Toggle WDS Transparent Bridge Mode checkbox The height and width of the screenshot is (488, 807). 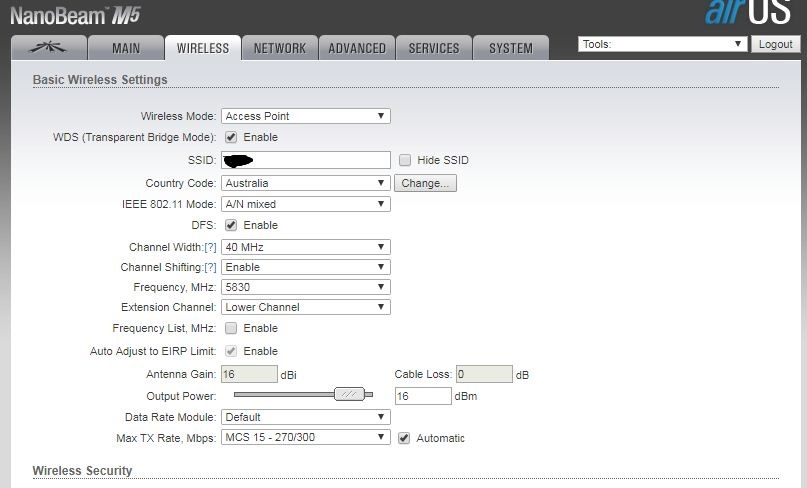231,137
